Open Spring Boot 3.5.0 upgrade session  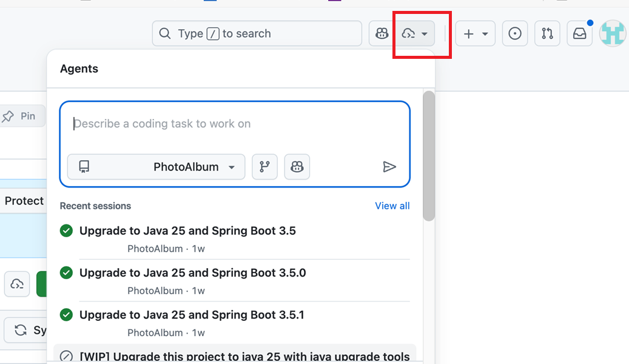click(192, 273)
